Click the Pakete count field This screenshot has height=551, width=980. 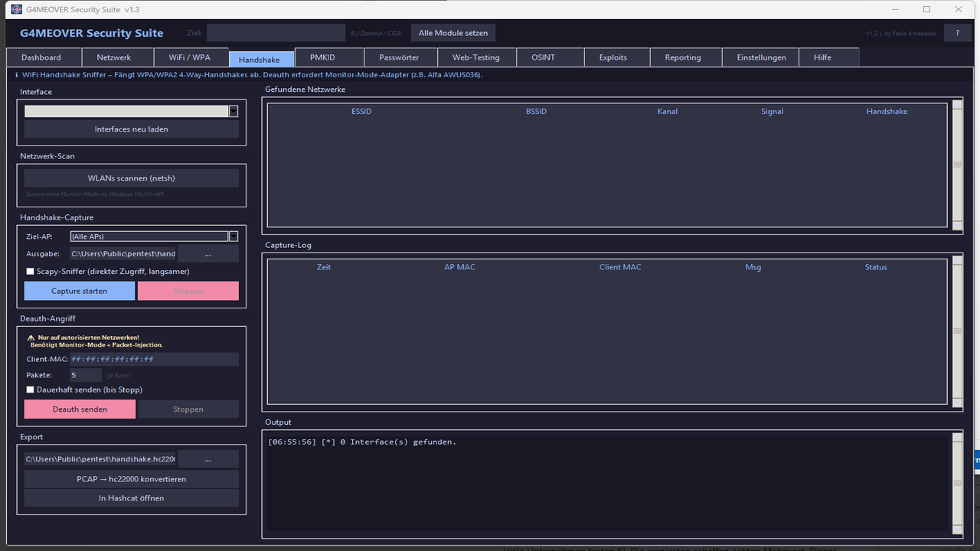click(x=86, y=375)
